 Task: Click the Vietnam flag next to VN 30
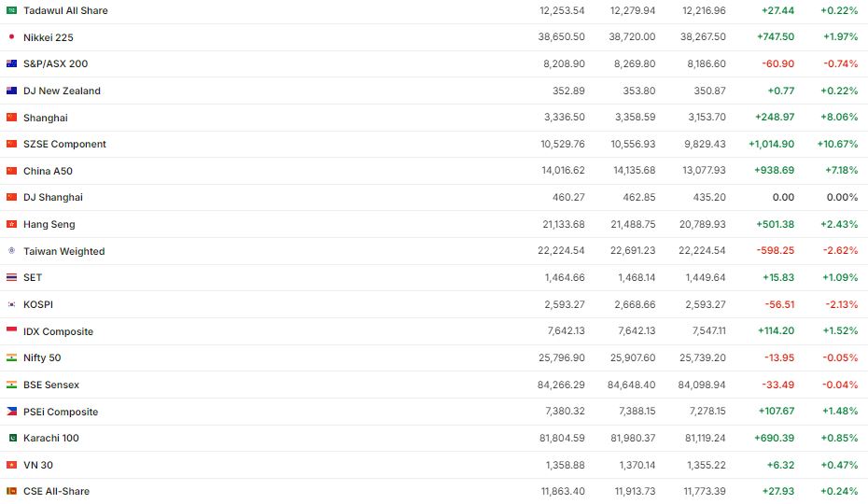11,465
